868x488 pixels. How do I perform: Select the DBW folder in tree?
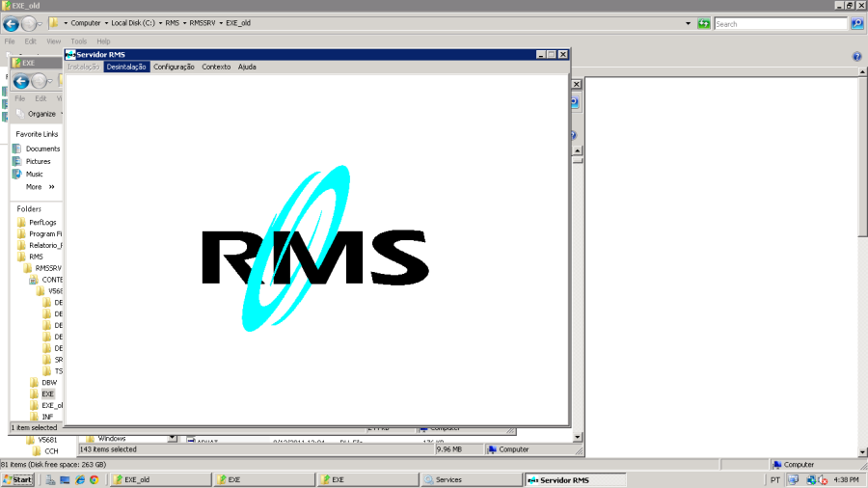pos(49,383)
